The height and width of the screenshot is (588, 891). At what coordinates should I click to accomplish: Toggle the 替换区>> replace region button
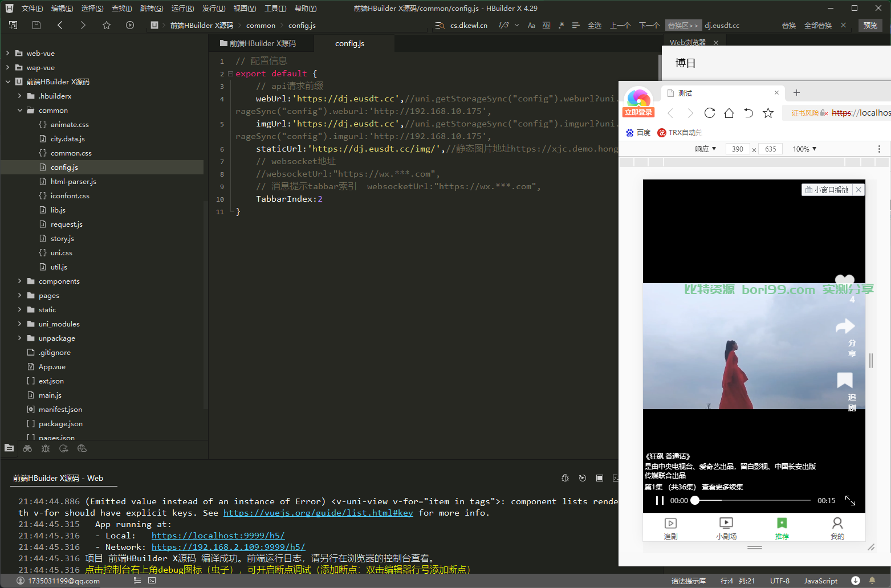point(683,25)
